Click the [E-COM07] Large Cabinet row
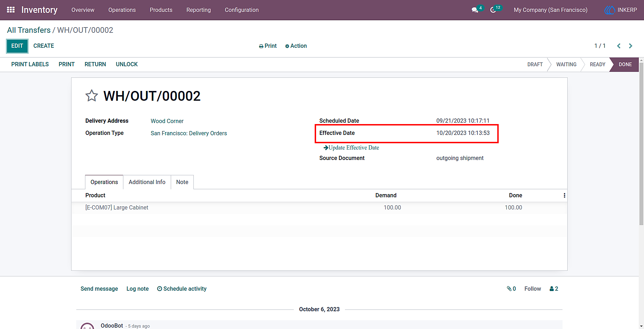The height and width of the screenshot is (329, 644). click(x=319, y=208)
